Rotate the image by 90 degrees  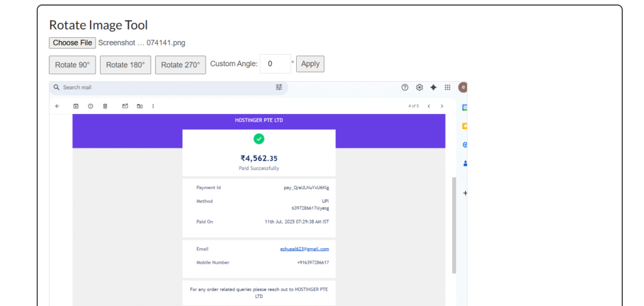click(72, 64)
